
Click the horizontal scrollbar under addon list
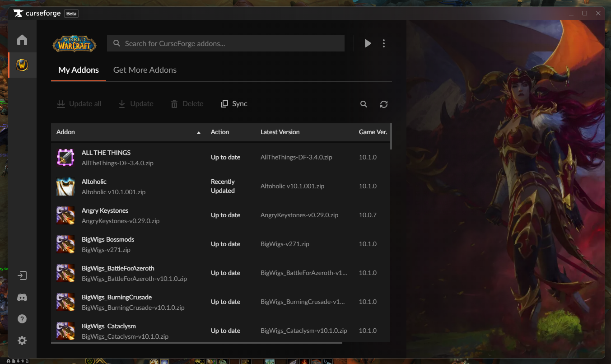196,343
